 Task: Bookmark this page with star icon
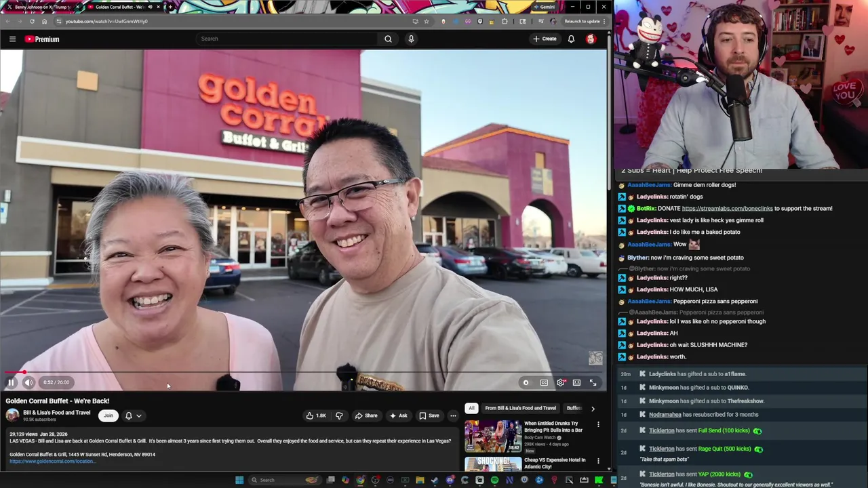pos(427,21)
